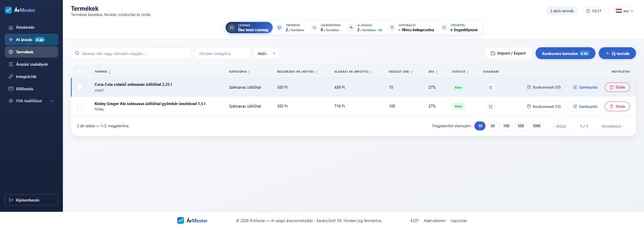The image size is (644, 229).
Task: Sort by Eladási ár (bruttó) column
Action: [x=353, y=72]
